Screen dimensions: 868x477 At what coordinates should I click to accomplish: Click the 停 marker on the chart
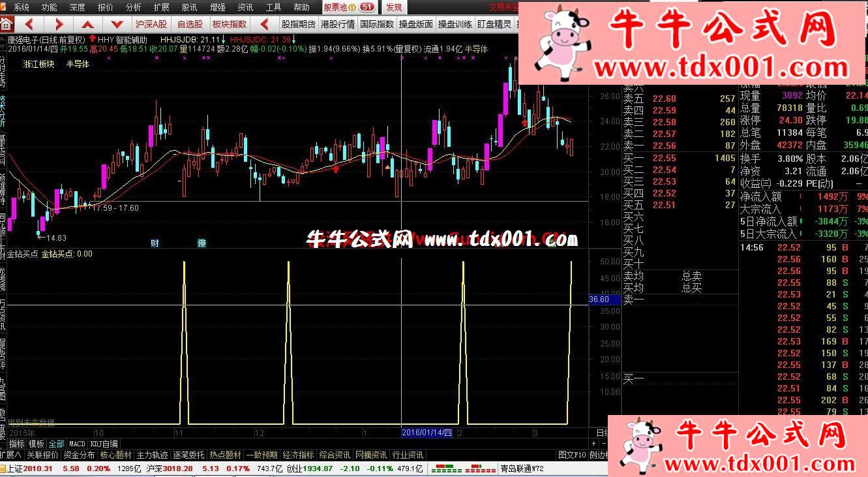[202, 243]
